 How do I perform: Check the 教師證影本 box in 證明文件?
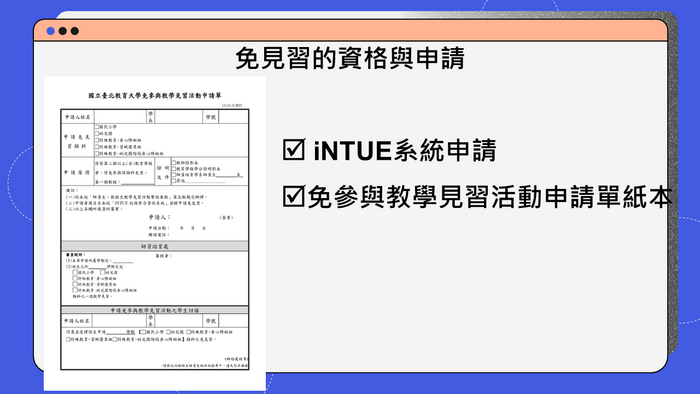coord(174,163)
